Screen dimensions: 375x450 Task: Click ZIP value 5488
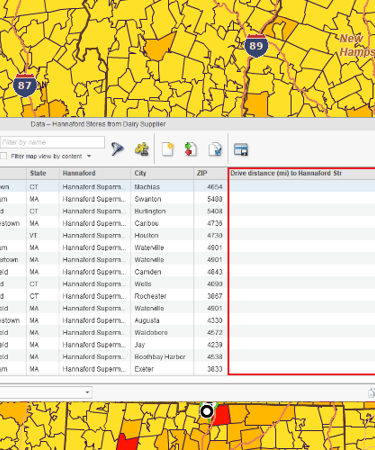tap(215, 199)
